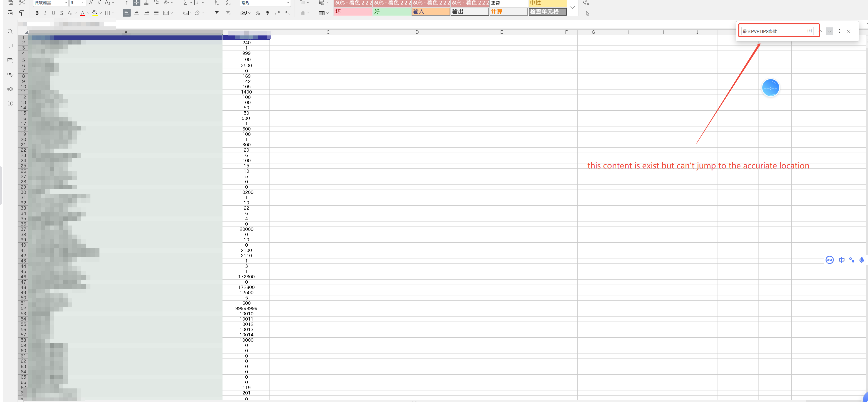Click the sort ascending A-Z icon
The height and width of the screenshot is (402, 868).
(217, 3)
